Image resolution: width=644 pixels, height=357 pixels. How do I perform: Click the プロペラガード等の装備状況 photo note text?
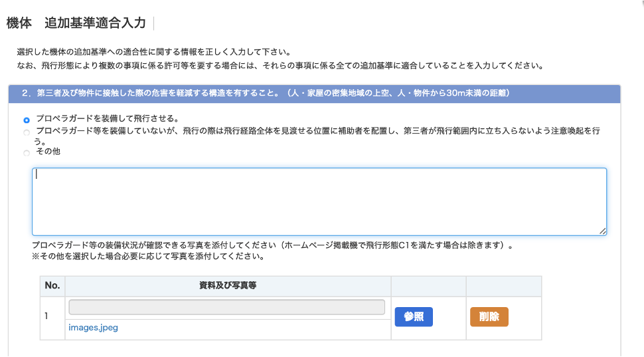[x=272, y=245]
